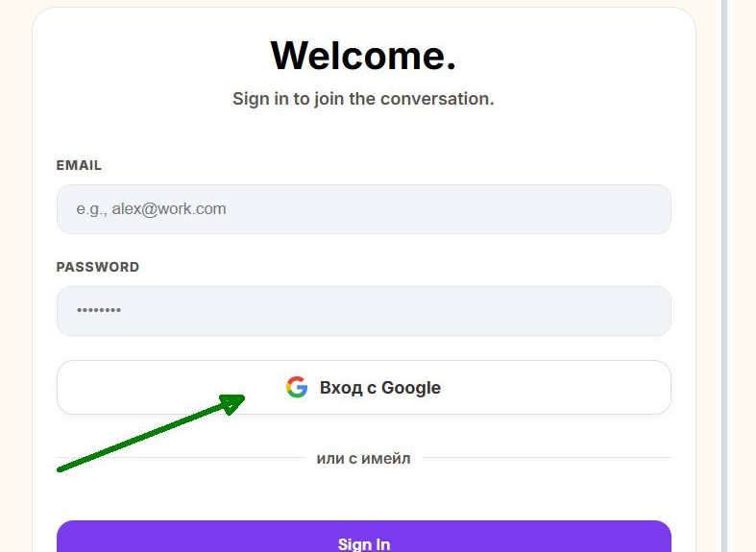The width and height of the screenshot is (756, 552).
Task: Click the EMAIL field label
Action: click(x=79, y=165)
